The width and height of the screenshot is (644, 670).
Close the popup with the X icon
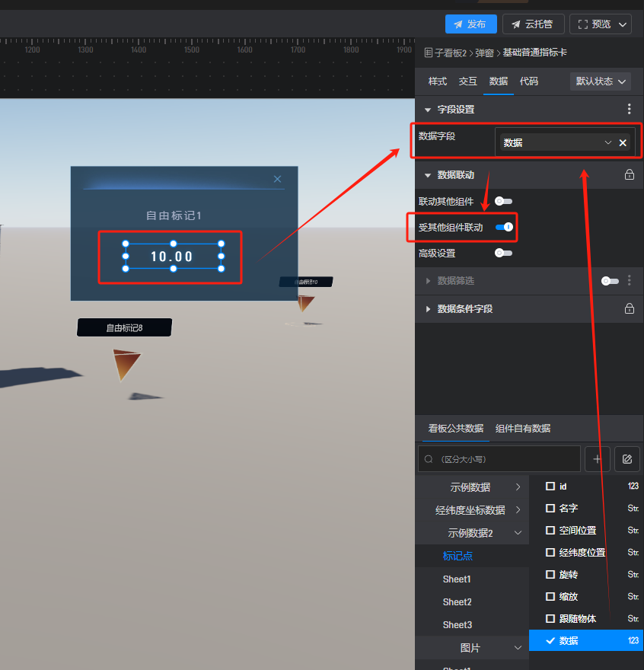point(277,179)
